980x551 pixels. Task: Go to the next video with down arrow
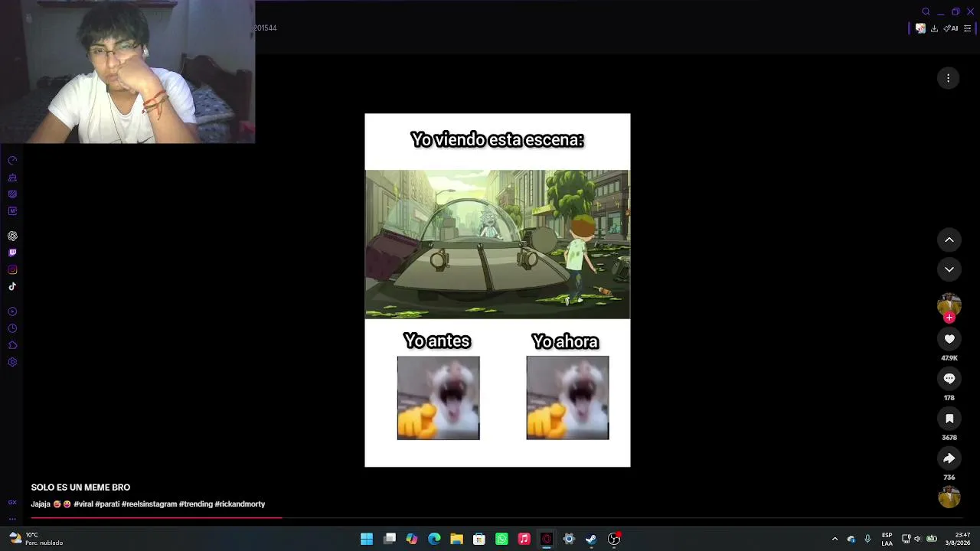[949, 269]
